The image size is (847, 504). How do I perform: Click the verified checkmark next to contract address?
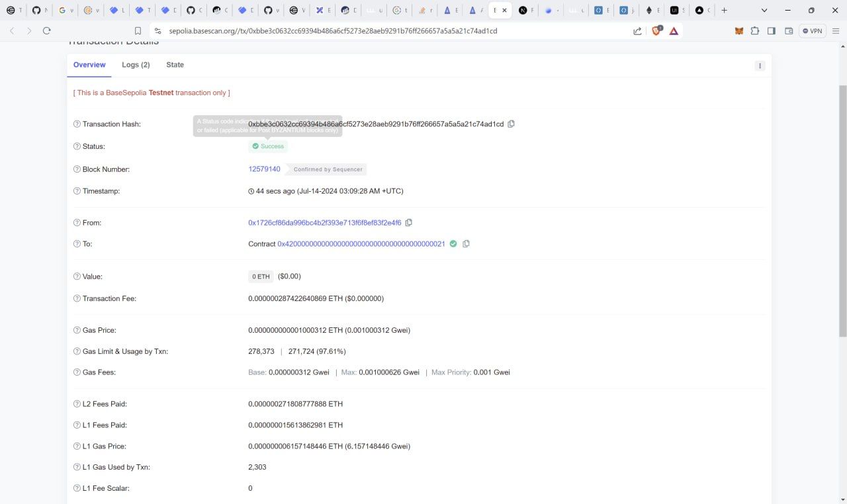click(x=453, y=243)
